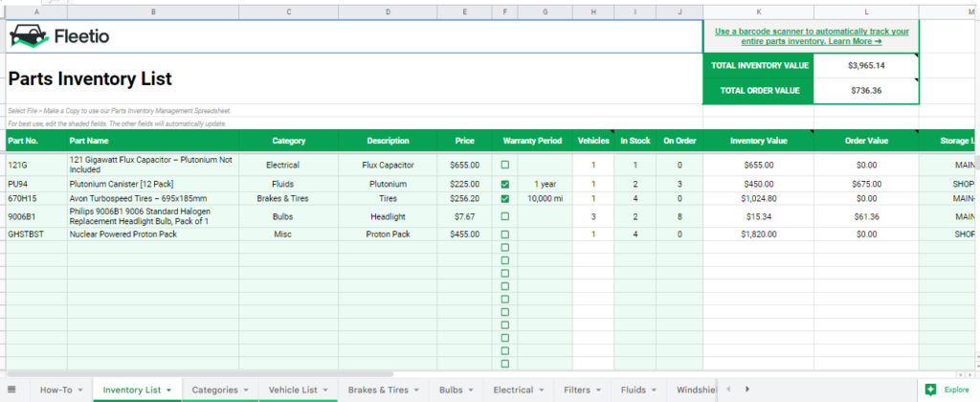Toggle warranty checkbox for Nuclear Powered Proton Pack
Viewport: 980px width, 402px height.
(505, 234)
